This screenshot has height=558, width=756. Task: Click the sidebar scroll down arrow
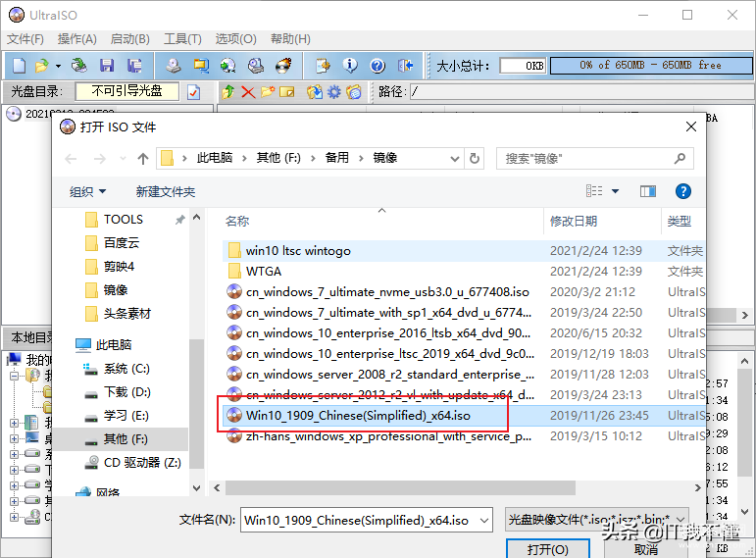(x=197, y=488)
